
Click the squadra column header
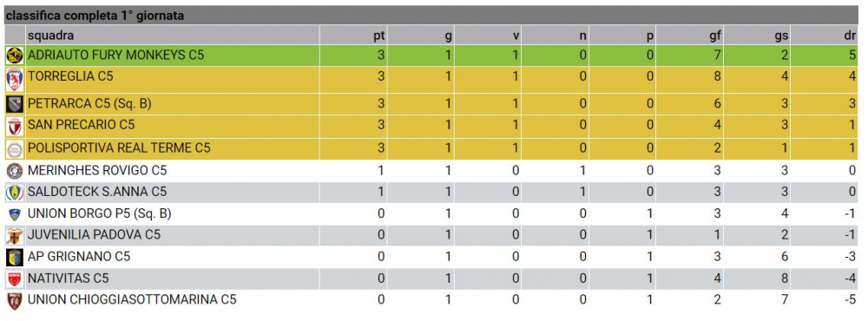[50, 36]
